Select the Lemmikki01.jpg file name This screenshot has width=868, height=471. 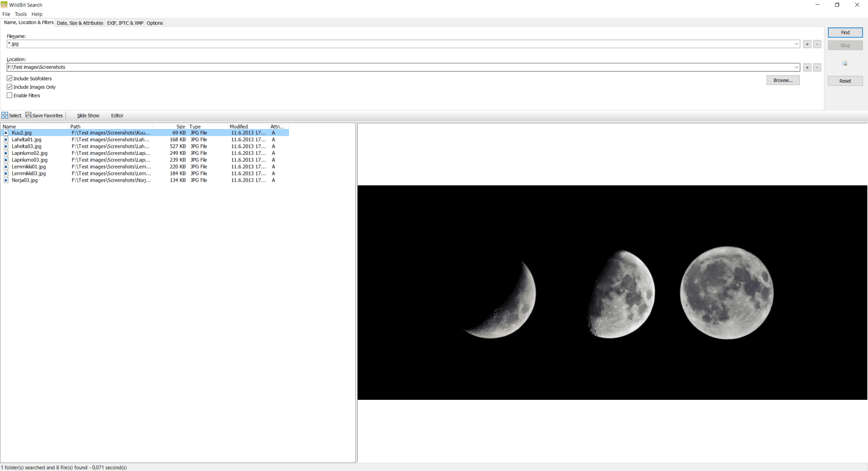point(29,167)
